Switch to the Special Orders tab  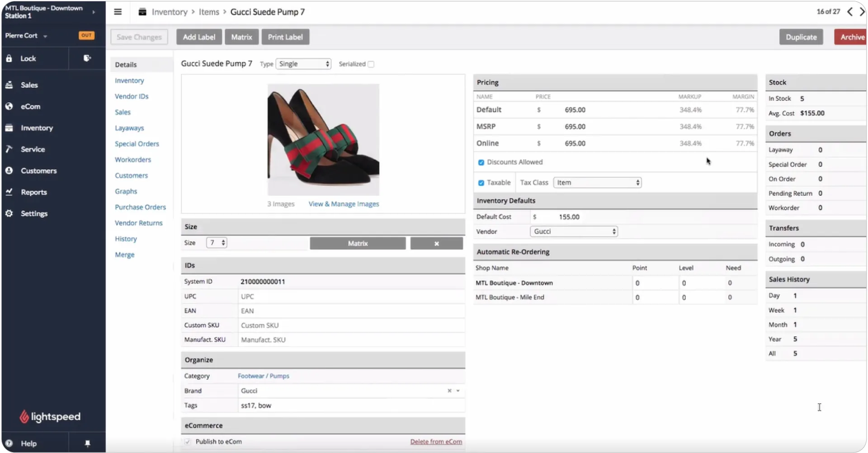137,144
